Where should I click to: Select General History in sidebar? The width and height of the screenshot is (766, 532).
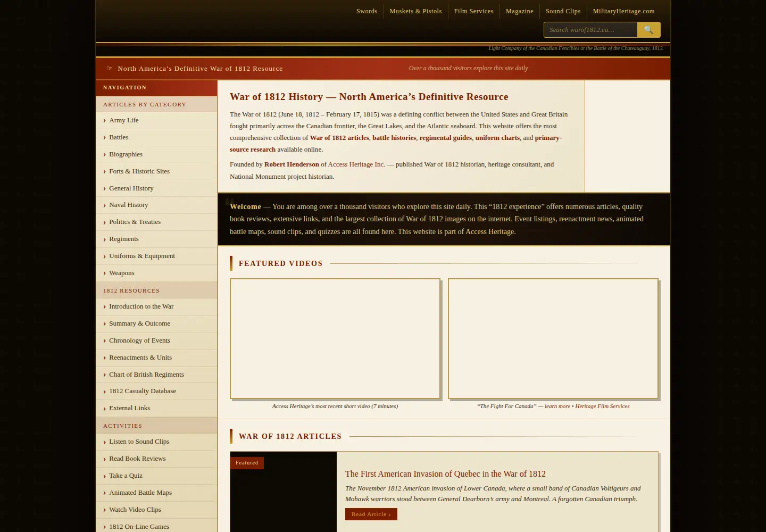(x=156, y=188)
